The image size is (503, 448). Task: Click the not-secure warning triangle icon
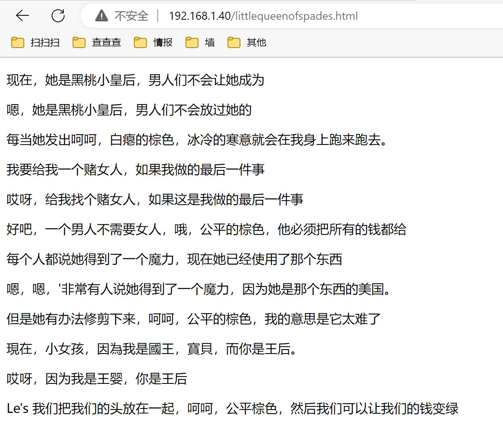point(102,16)
